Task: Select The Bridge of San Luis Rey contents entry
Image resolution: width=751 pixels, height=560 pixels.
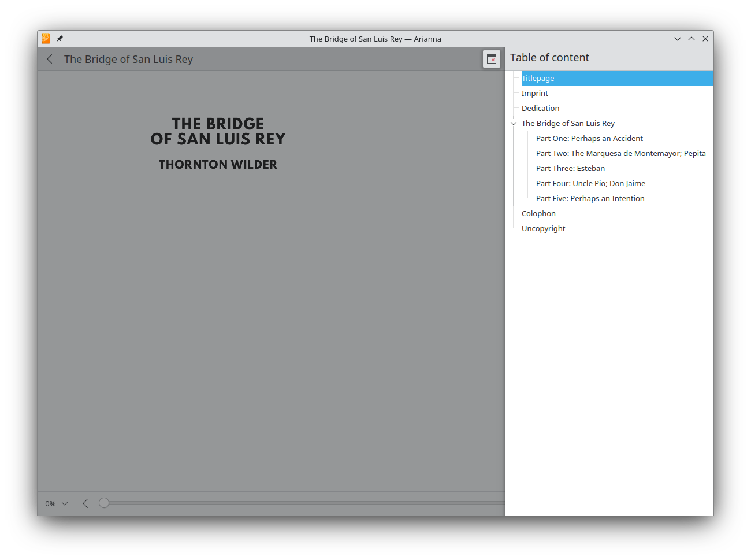Action: click(x=568, y=123)
